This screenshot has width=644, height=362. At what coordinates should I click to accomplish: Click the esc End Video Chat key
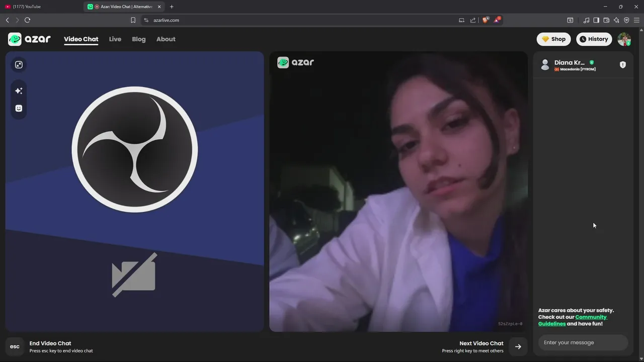15,346
